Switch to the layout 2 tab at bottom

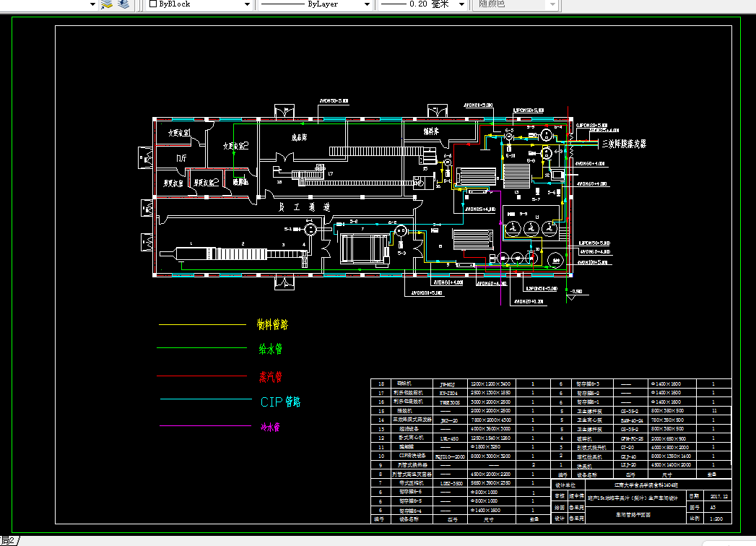9,541
